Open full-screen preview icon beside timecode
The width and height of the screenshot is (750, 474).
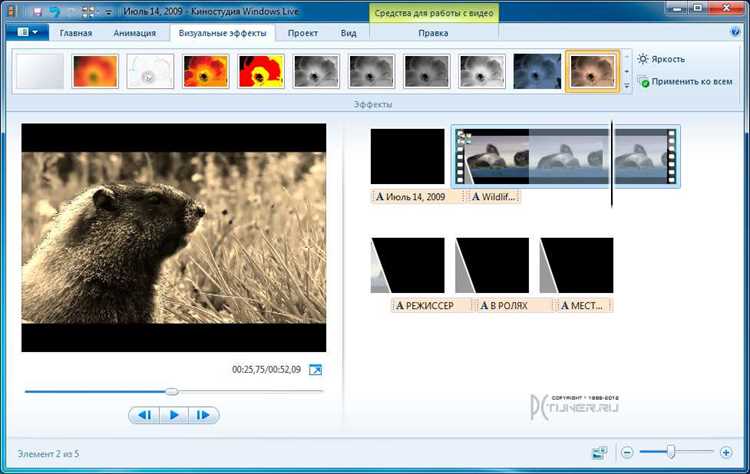(x=315, y=370)
